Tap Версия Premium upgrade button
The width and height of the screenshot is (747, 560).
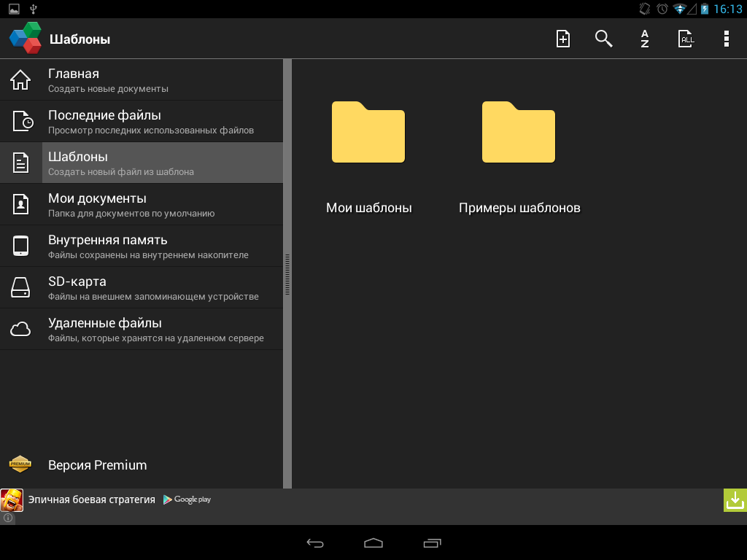coord(97,465)
